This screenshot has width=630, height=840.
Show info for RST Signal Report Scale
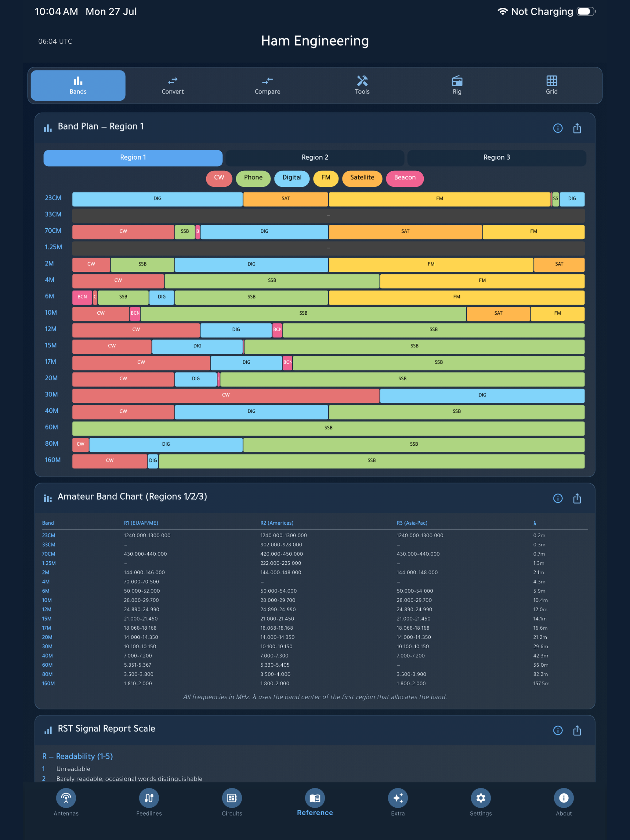tap(557, 730)
